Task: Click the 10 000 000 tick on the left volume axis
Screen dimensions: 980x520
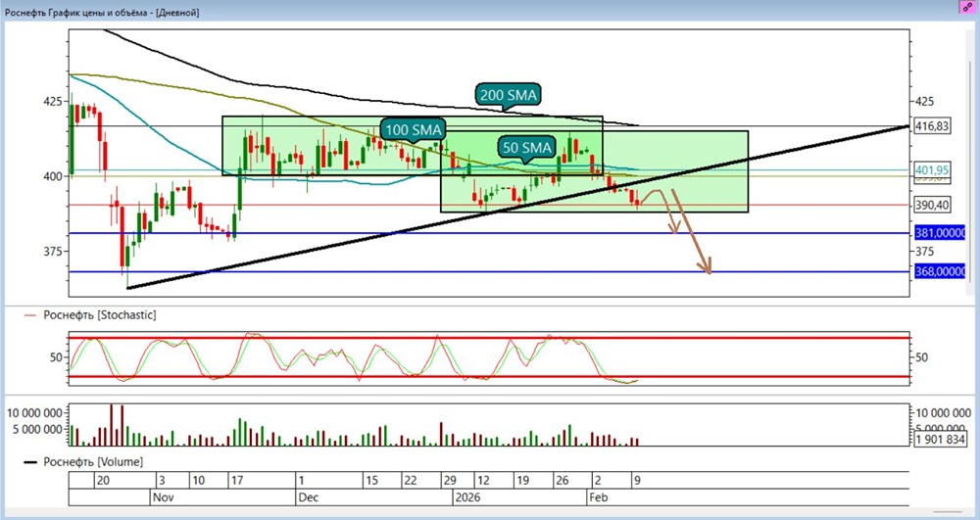Action: [34, 412]
